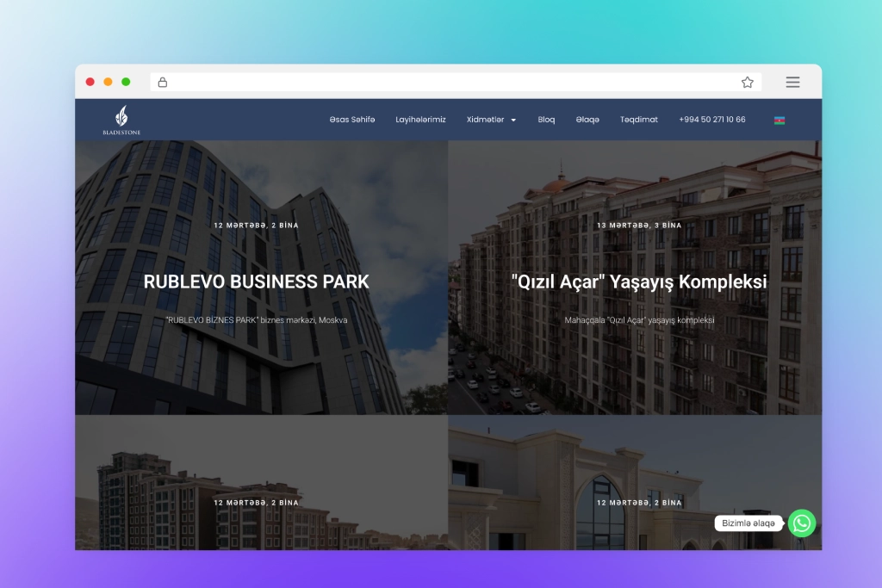Open WhatsApp chat icon

click(x=801, y=523)
